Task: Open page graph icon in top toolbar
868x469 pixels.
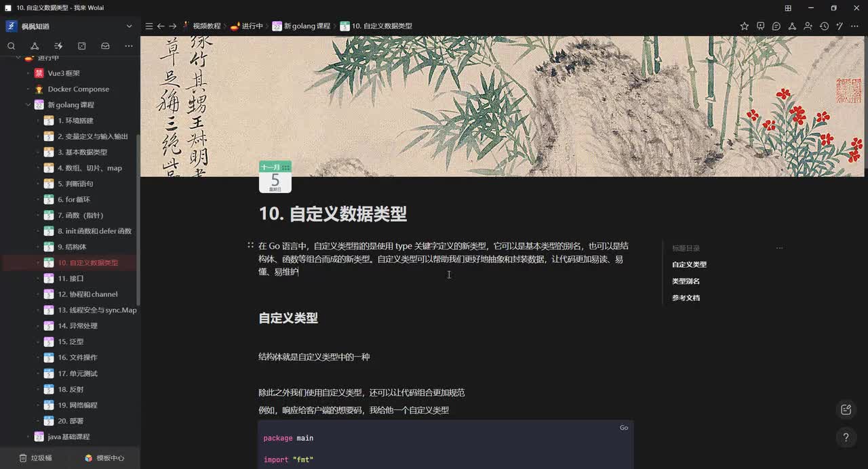Action: (792, 26)
